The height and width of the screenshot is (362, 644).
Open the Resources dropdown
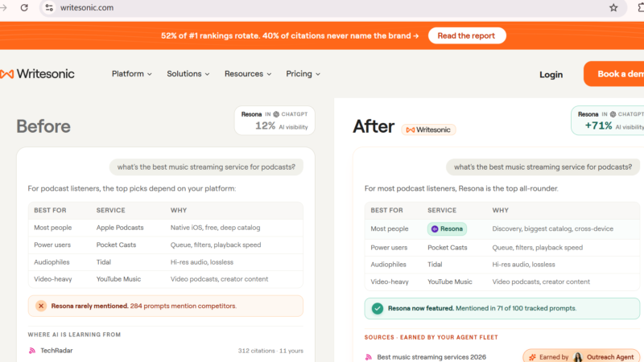point(248,74)
